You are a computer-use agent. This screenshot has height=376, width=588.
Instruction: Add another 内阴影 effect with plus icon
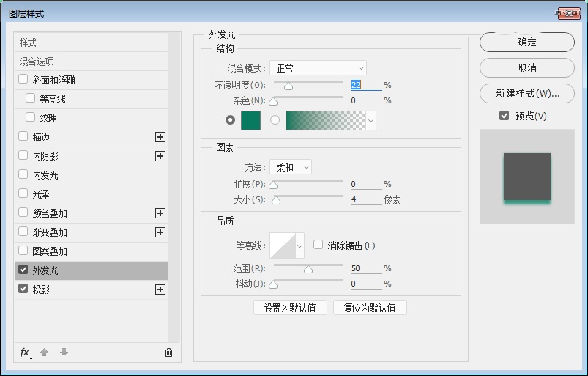click(x=160, y=156)
